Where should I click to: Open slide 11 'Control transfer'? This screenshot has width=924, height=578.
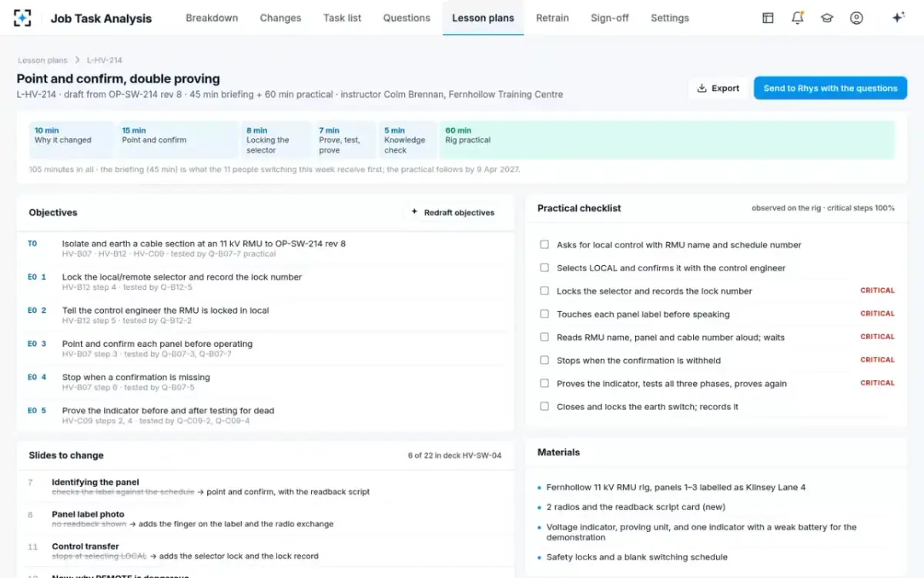click(266, 551)
